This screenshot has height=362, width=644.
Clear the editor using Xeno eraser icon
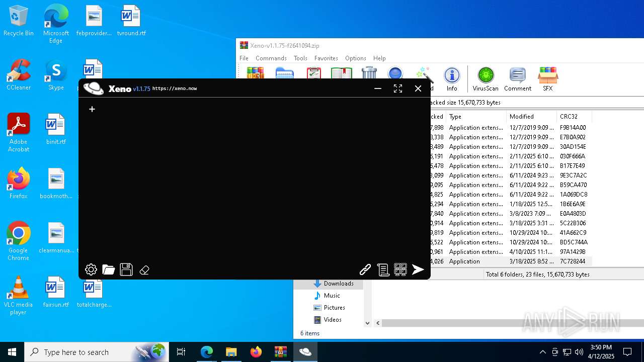point(144,270)
